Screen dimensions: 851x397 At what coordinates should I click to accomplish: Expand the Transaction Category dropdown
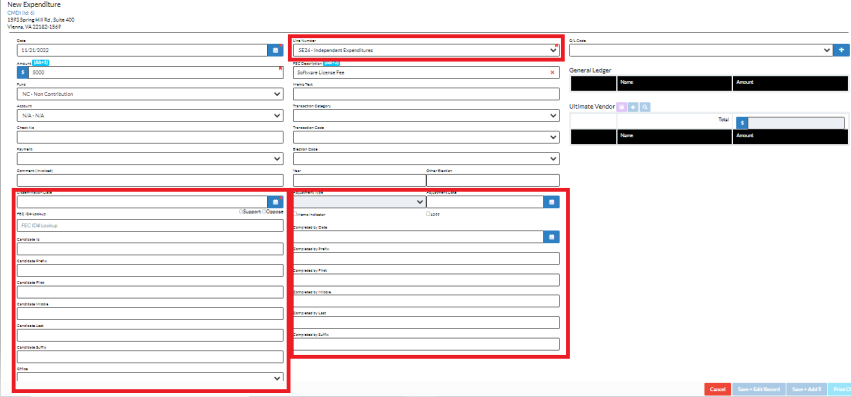coord(426,116)
